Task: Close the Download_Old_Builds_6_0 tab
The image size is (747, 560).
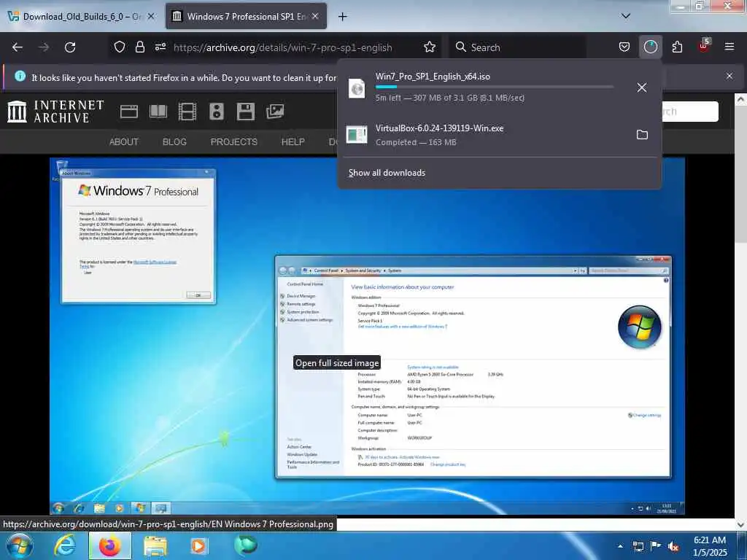Action: tap(151, 16)
